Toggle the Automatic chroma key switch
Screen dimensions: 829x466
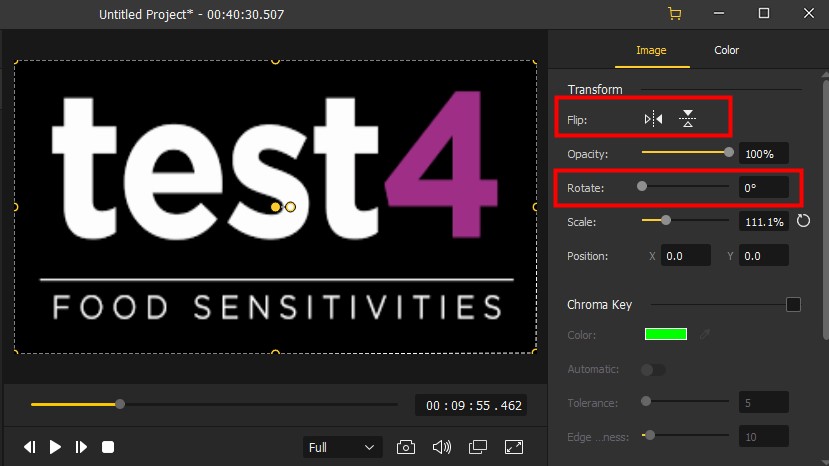[653, 370]
